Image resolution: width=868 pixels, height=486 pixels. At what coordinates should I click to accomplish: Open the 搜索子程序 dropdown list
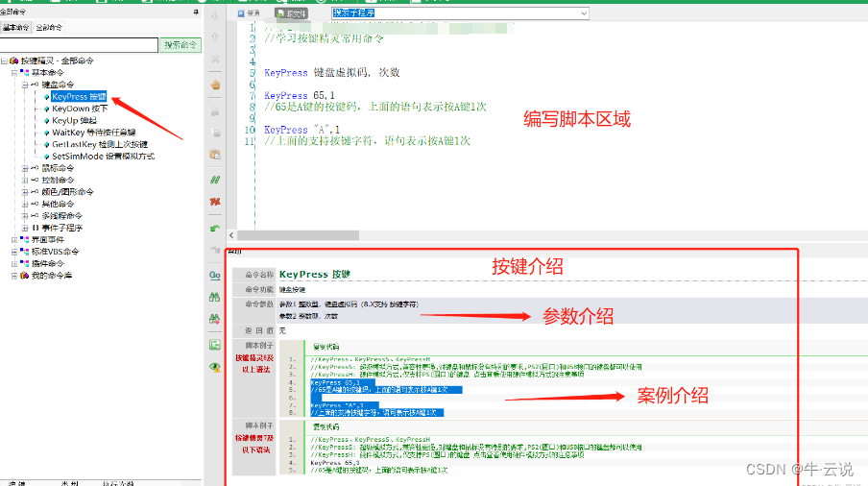[x=584, y=13]
